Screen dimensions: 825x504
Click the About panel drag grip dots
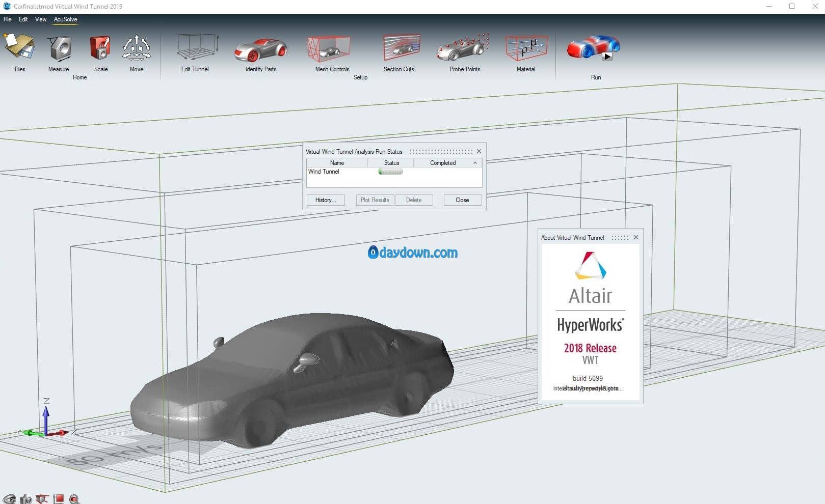coord(620,238)
